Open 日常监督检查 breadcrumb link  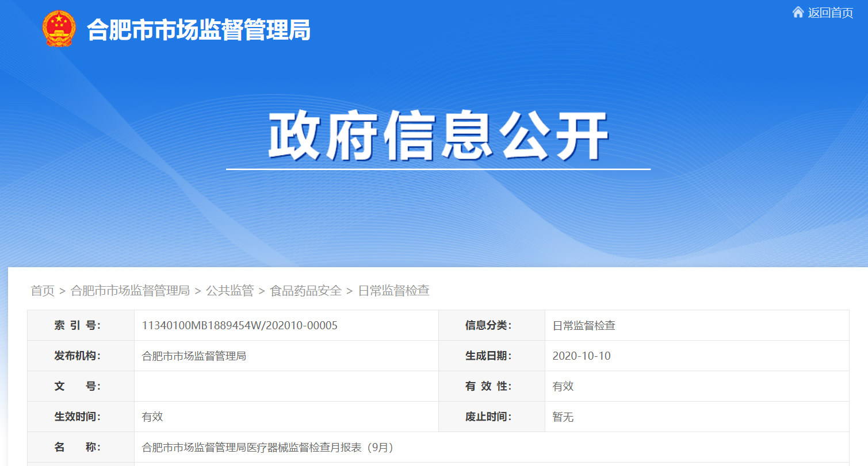pos(393,291)
